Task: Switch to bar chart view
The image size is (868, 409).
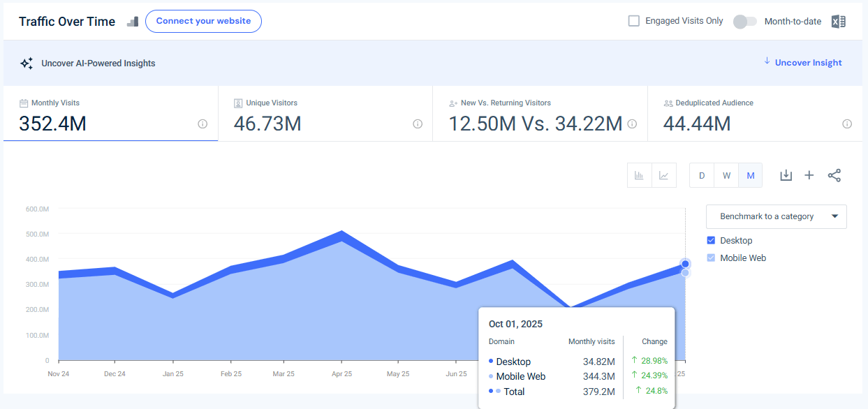Action: [639, 175]
